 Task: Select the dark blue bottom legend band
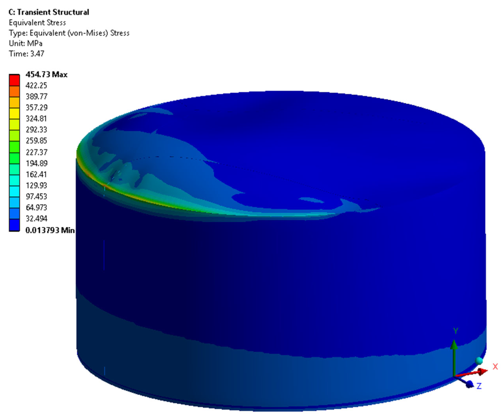(14, 225)
